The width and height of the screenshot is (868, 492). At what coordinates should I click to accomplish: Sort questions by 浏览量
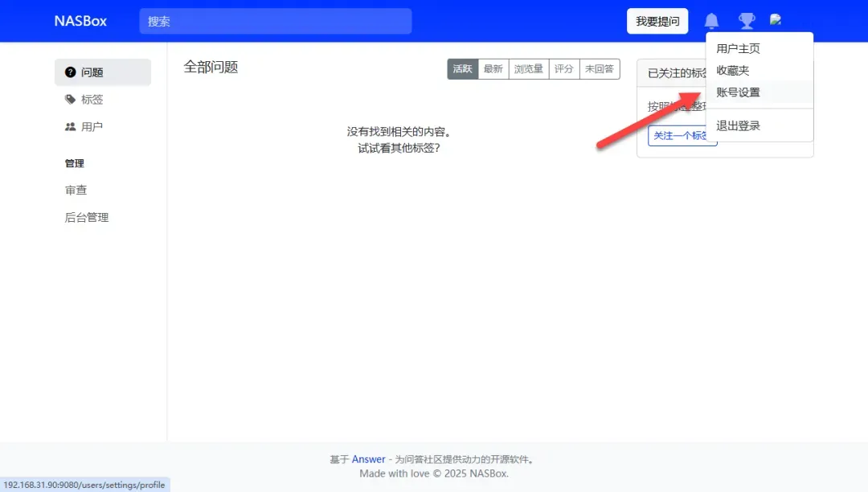pos(528,69)
